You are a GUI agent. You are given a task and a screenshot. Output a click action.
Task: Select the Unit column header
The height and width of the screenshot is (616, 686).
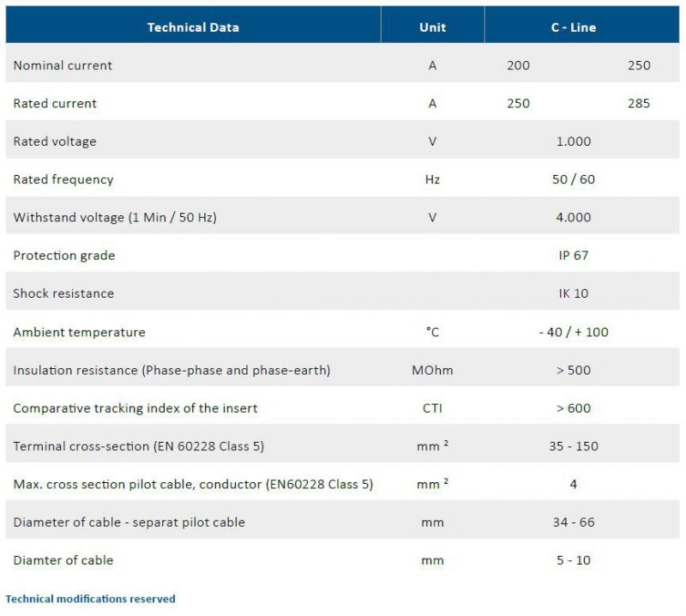(x=432, y=27)
